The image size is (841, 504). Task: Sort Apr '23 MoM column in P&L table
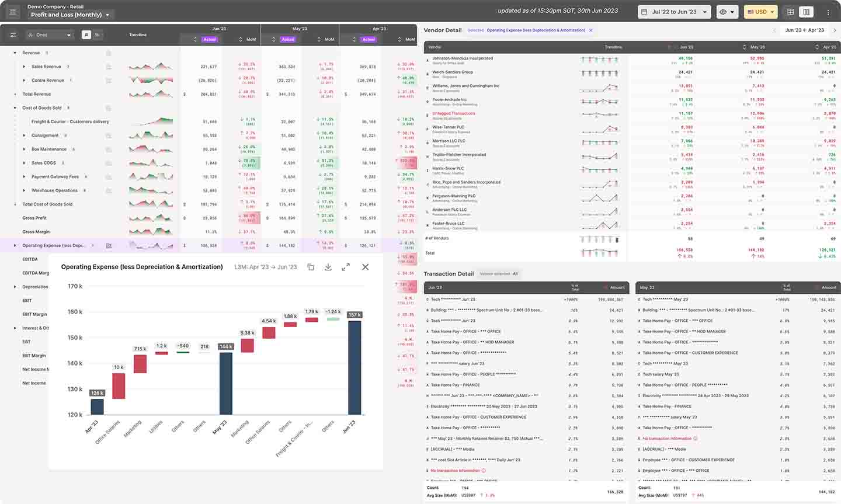pos(399,40)
